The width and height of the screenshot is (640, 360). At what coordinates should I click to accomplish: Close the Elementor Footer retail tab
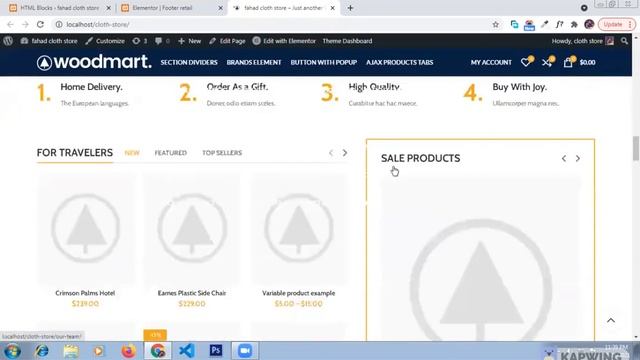click(220, 8)
